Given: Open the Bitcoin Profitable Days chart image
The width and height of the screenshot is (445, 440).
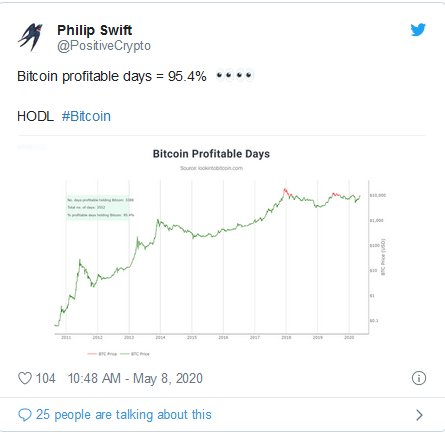Looking at the screenshot, I should [220, 252].
